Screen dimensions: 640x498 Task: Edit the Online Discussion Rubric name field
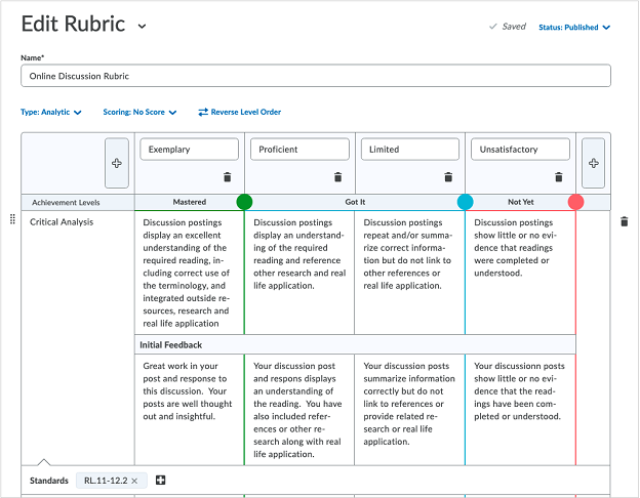tap(316, 76)
